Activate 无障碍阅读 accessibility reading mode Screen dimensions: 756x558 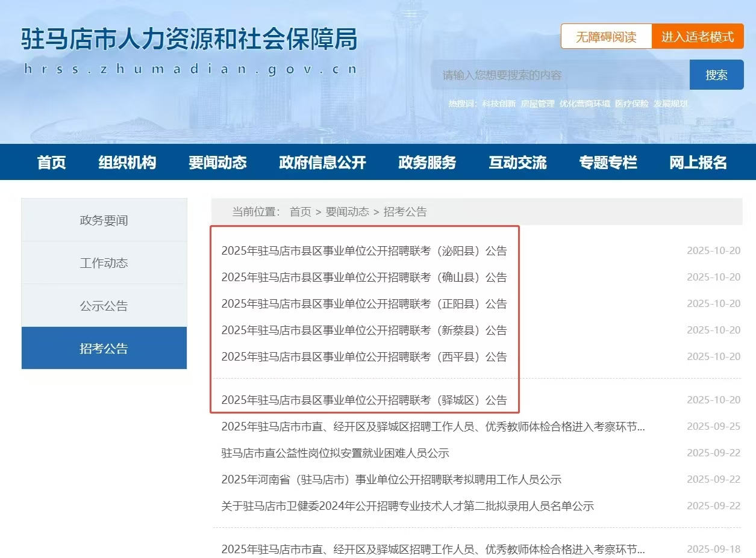click(606, 36)
